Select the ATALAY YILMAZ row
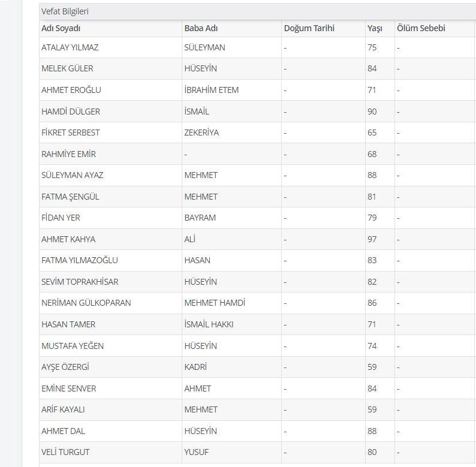Viewport: 476px width, 467px height. [x=257, y=48]
